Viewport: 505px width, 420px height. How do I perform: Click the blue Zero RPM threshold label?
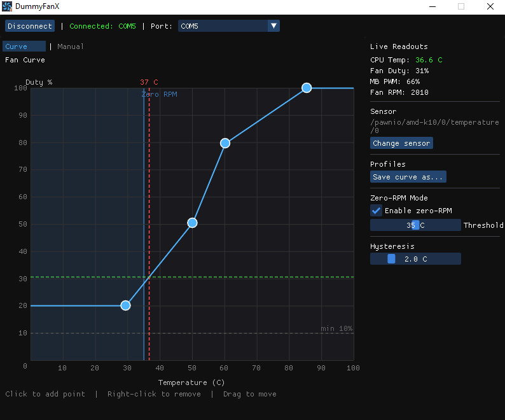point(160,94)
